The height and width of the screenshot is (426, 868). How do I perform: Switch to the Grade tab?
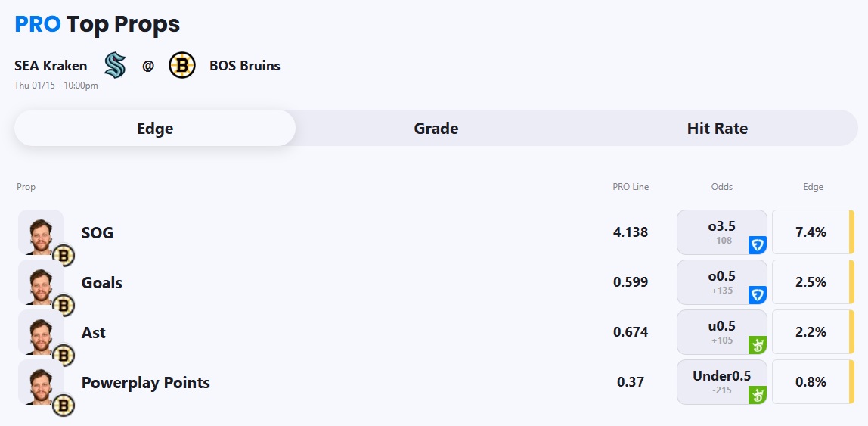click(436, 129)
